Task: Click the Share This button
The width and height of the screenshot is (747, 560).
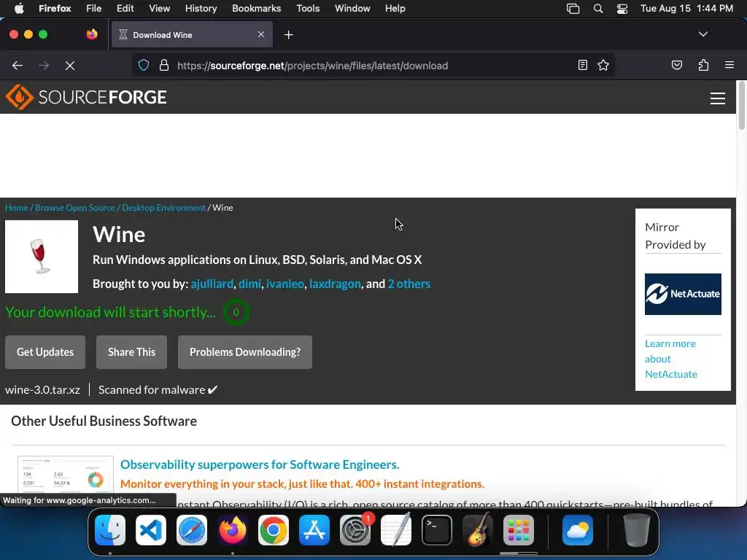Action: [x=131, y=352]
